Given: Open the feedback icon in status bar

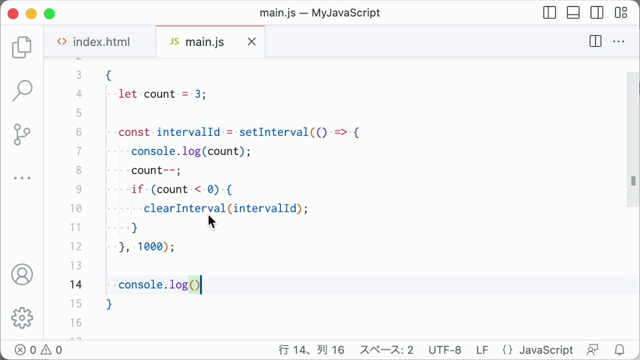Looking at the screenshot, I should [592, 350].
